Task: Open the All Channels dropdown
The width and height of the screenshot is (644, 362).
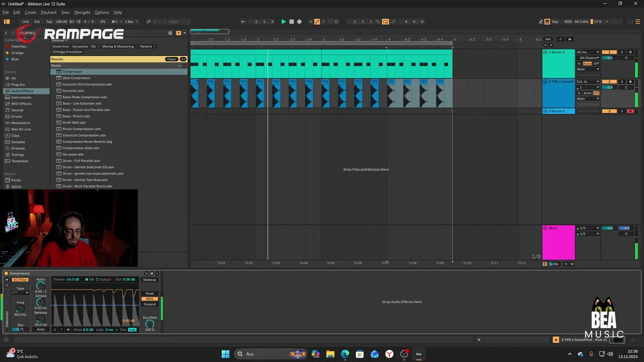Action: click(x=588, y=58)
